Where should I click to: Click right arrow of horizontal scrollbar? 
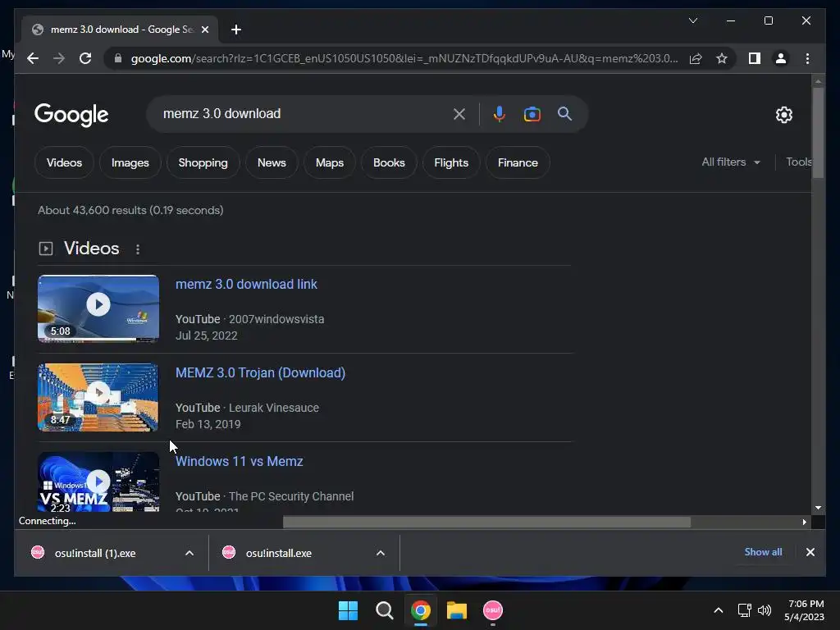(804, 522)
